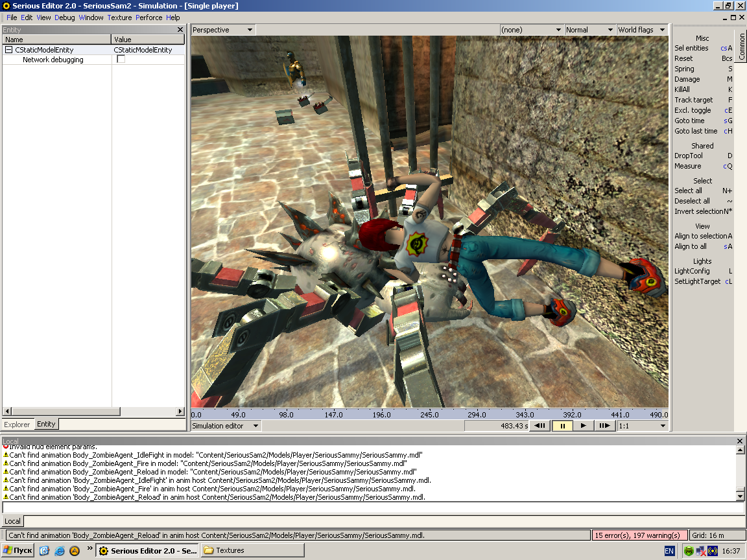Click the EN language indicator
The image size is (747, 560).
(669, 551)
